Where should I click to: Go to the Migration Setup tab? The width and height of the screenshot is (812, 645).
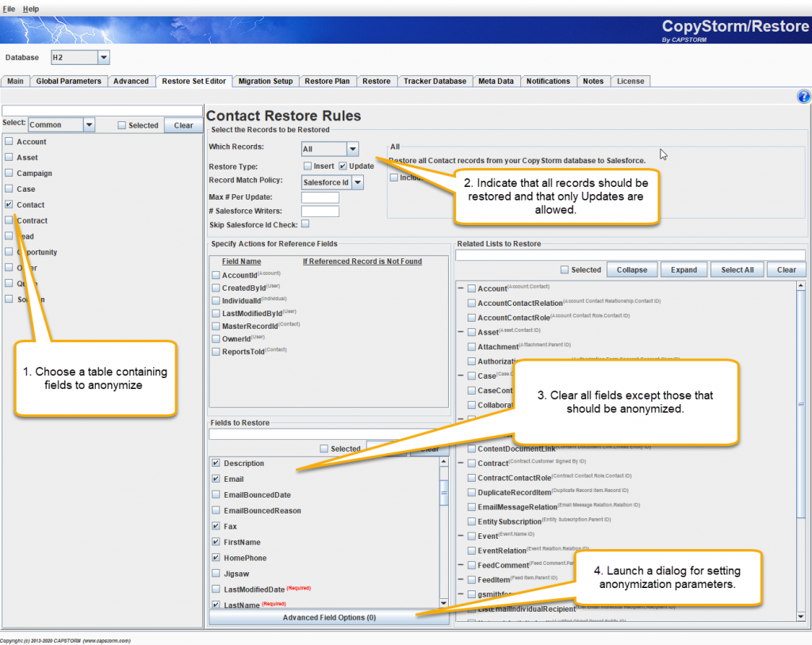(x=265, y=82)
